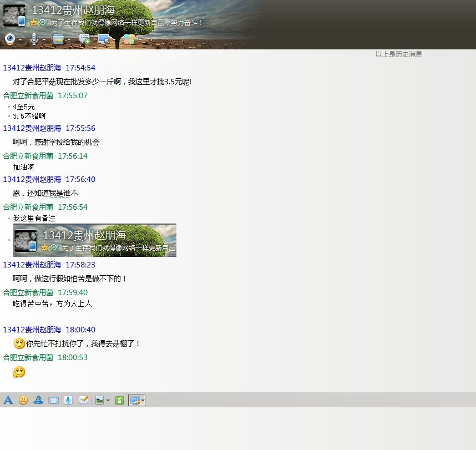Click inside the empty message input area

238,428
